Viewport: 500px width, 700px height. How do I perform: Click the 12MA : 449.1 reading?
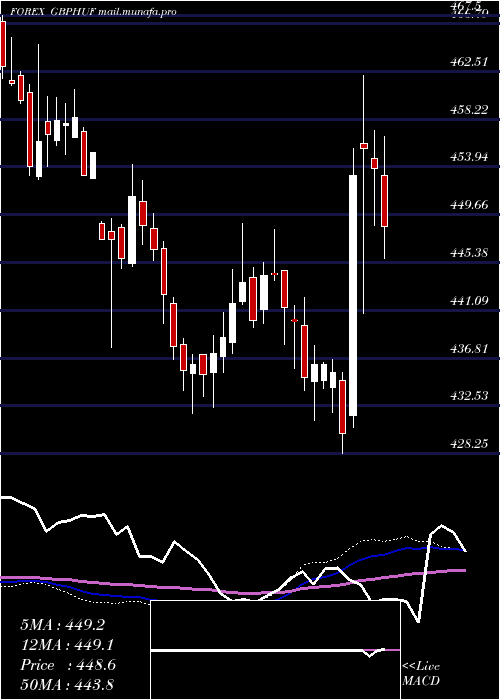point(67,645)
